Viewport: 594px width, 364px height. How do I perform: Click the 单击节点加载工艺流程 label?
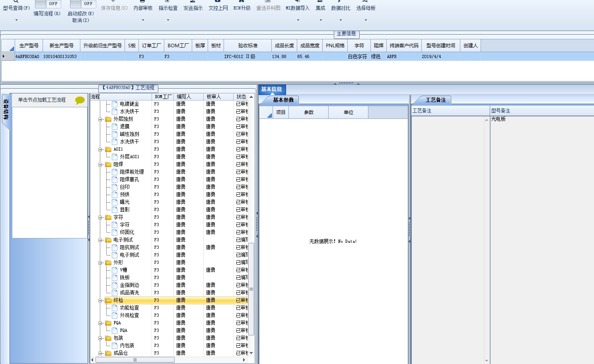[x=42, y=100]
